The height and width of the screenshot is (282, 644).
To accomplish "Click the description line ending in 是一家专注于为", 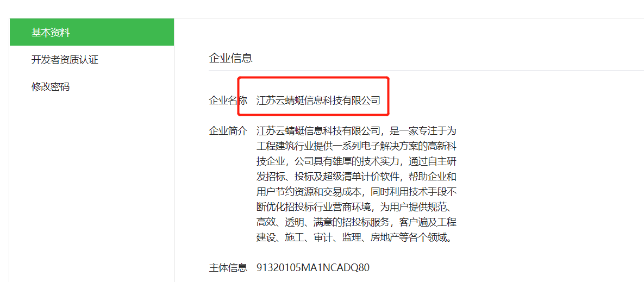I will click(356, 131).
